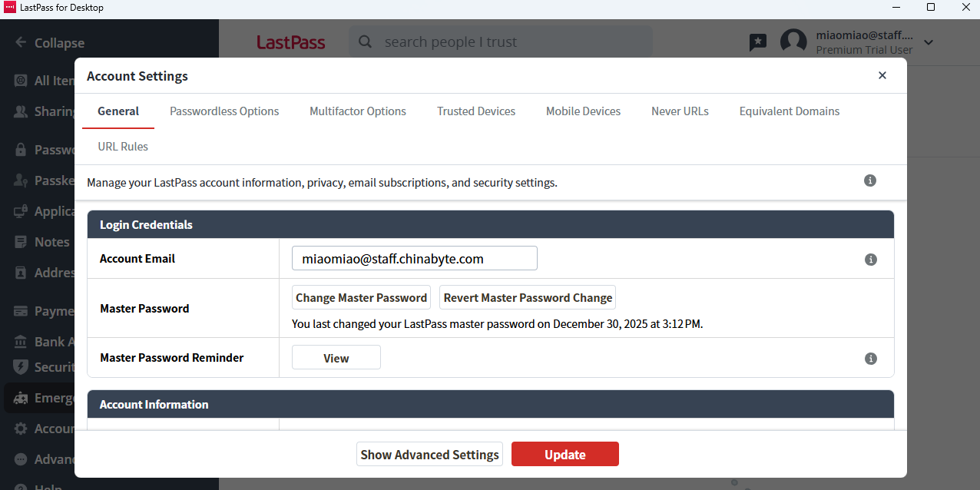Click the Change Master Password button
The width and height of the screenshot is (980, 490).
361,297
